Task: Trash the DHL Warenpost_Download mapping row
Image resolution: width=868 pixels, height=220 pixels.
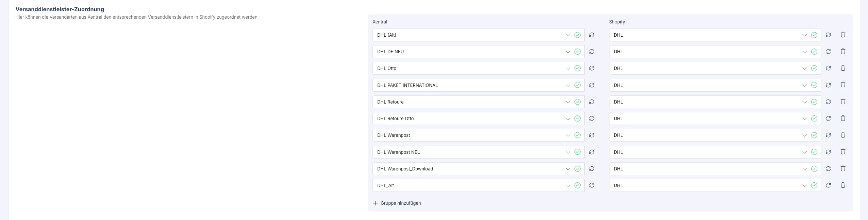Action: (843, 168)
